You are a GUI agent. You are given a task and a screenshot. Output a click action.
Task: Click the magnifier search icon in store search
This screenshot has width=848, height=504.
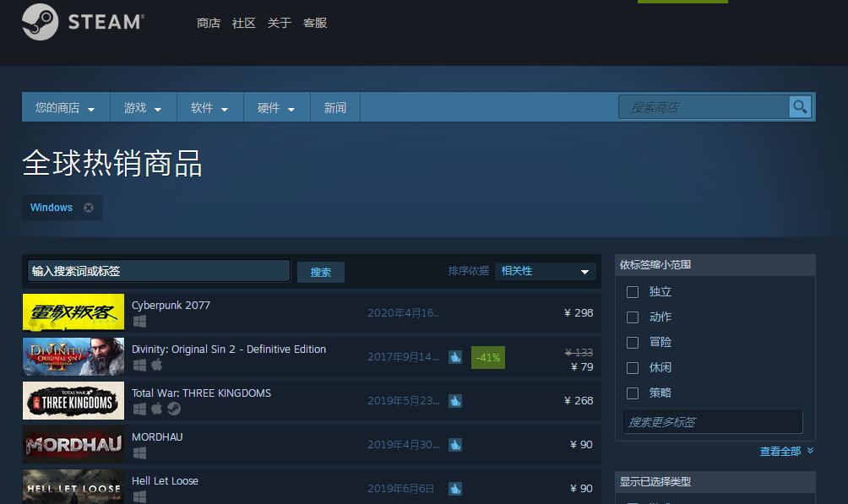[800, 107]
